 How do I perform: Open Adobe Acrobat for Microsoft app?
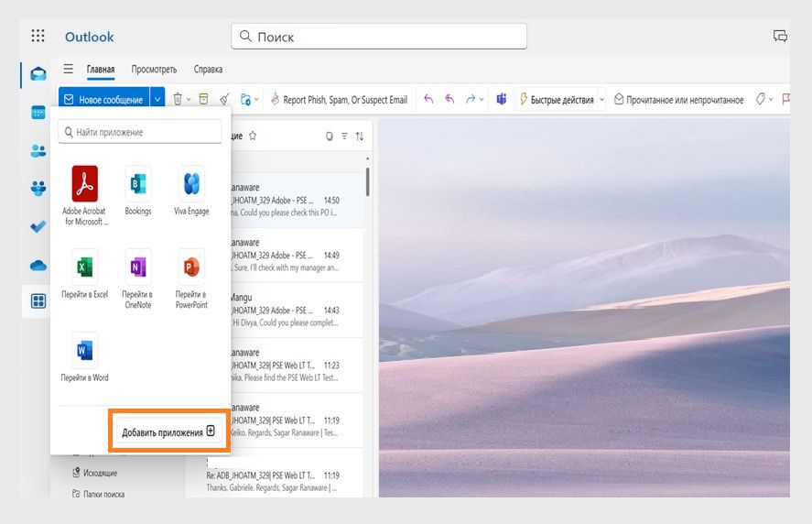(84, 195)
